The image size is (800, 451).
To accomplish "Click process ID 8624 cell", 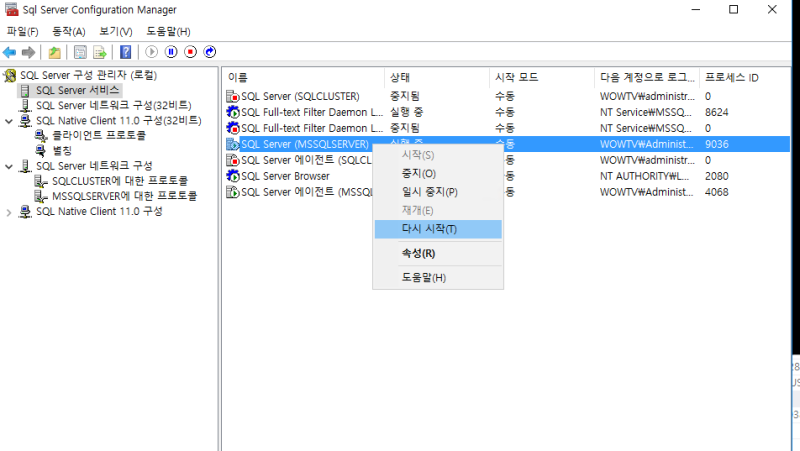I will 716,112.
